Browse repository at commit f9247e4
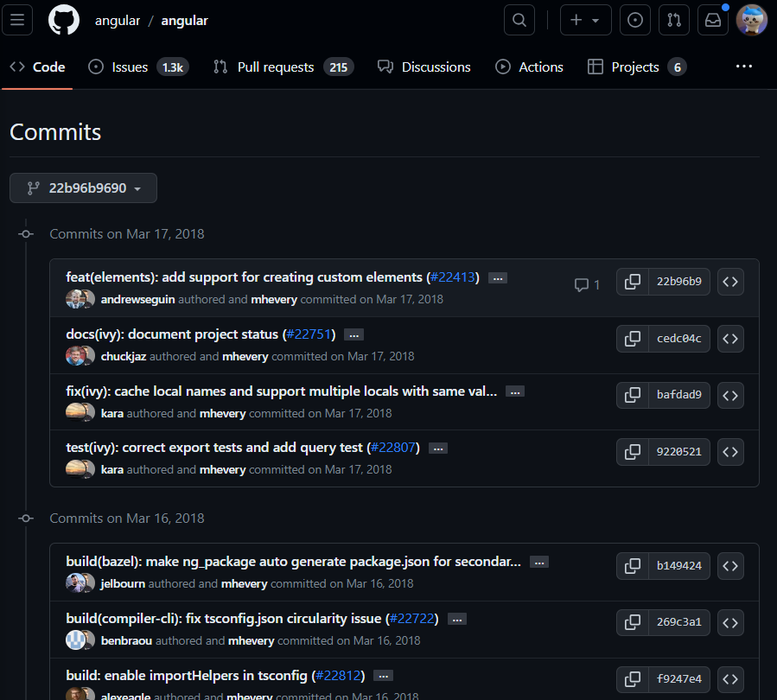777x700 pixels. click(x=730, y=679)
